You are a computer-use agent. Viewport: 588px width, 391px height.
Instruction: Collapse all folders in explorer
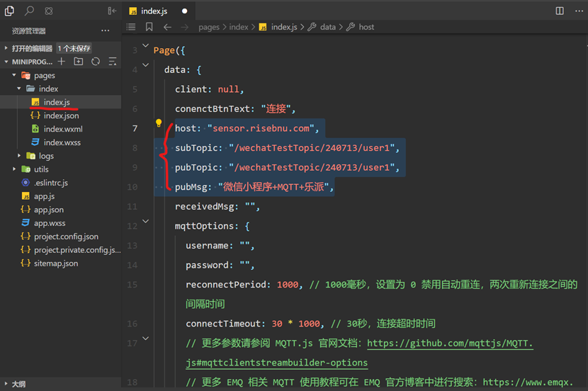[113, 62]
